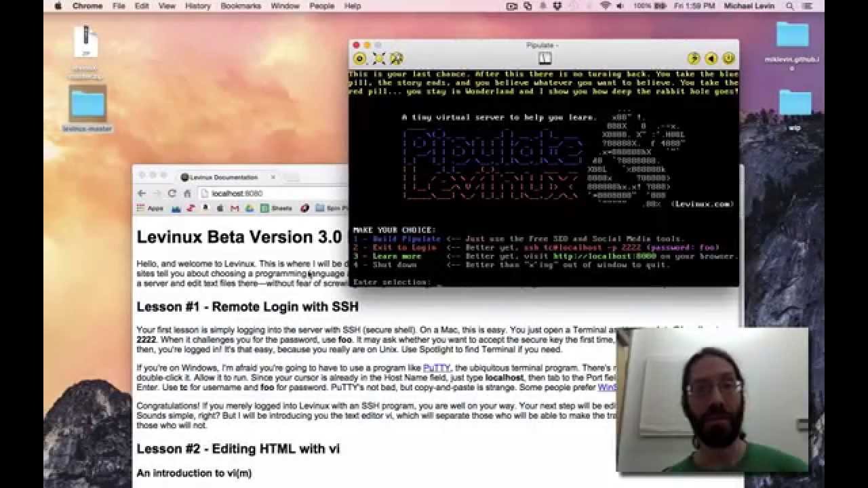Click the 'Levinux Beta Version 3.0' heading
The width and height of the screenshot is (868, 488).
coord(239,237)
